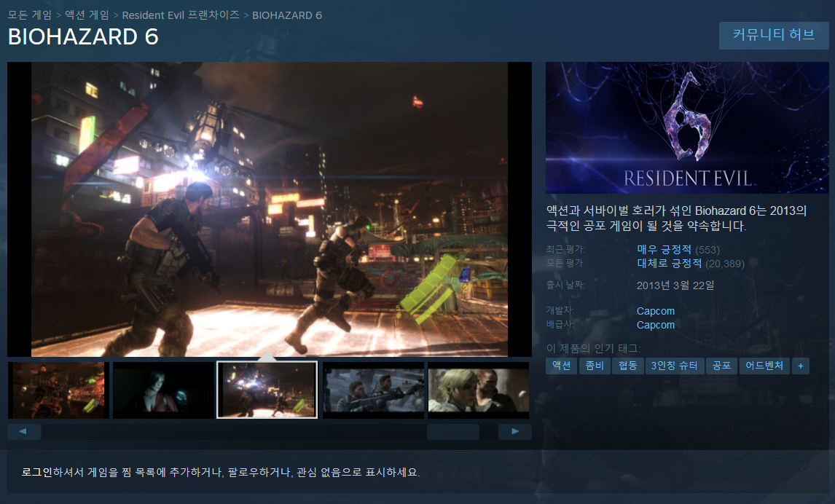835x504 pixels.
Task: Select the 협동 tag
Action: tap(628, 366)
